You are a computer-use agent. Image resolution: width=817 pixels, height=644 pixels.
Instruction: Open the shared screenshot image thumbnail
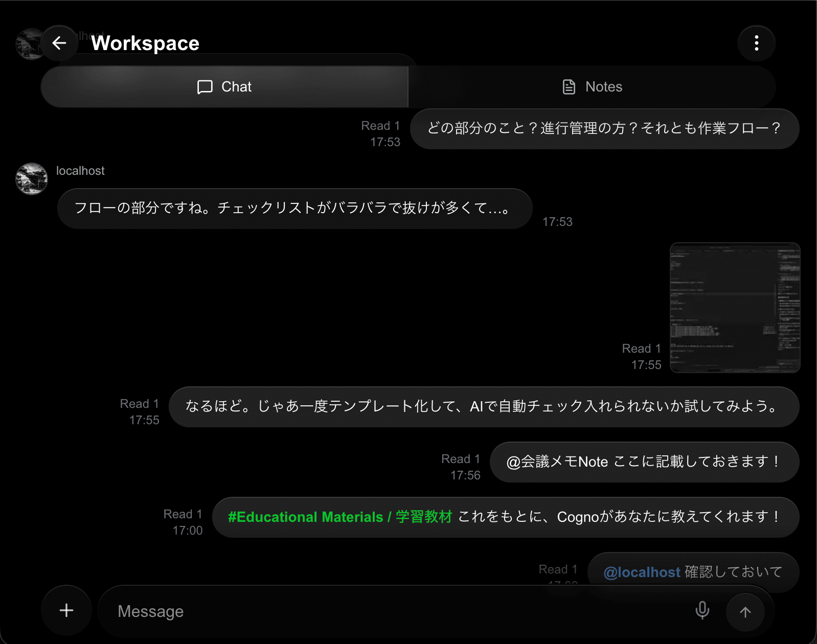pos(735,308)
